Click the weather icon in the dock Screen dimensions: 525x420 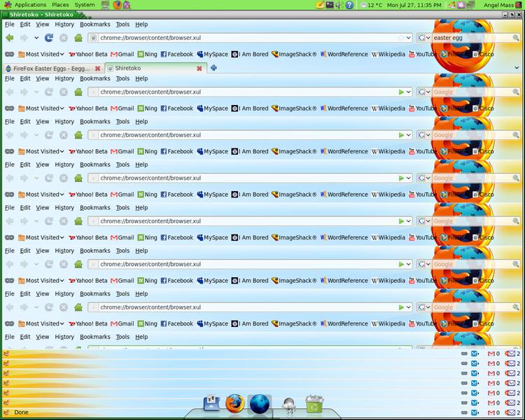tap(288, 405)
